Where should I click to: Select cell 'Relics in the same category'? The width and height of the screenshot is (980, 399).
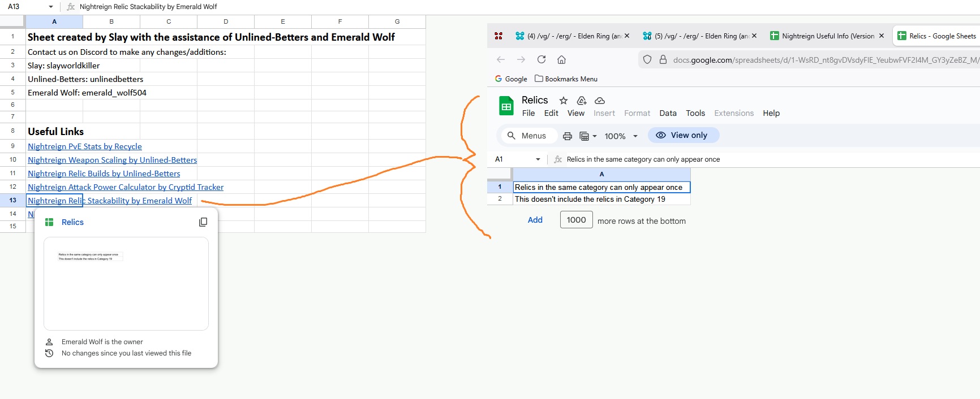tap(601, 187)
